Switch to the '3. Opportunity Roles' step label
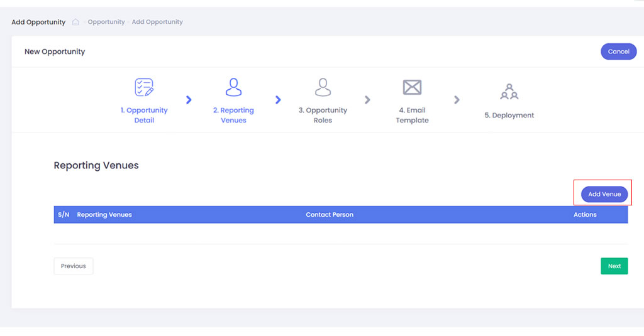Viewport: 644px width, 336px height. point(323,115)
